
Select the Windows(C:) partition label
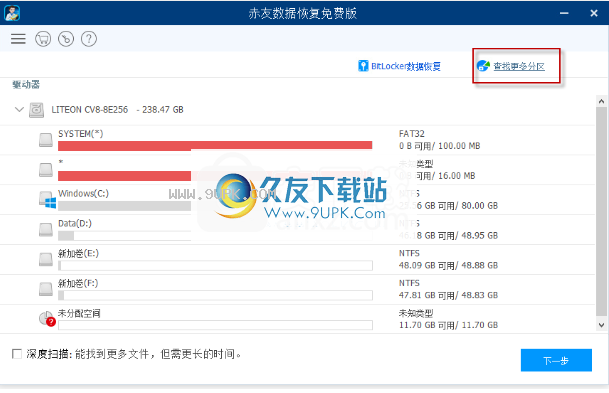coord(84,193)
